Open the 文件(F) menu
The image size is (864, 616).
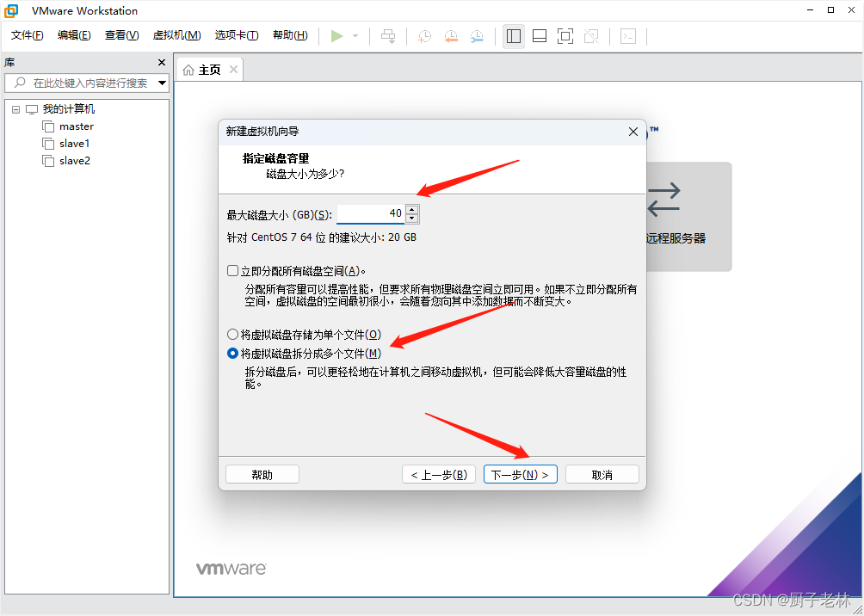pyautogui.click(x=27, y=35)
